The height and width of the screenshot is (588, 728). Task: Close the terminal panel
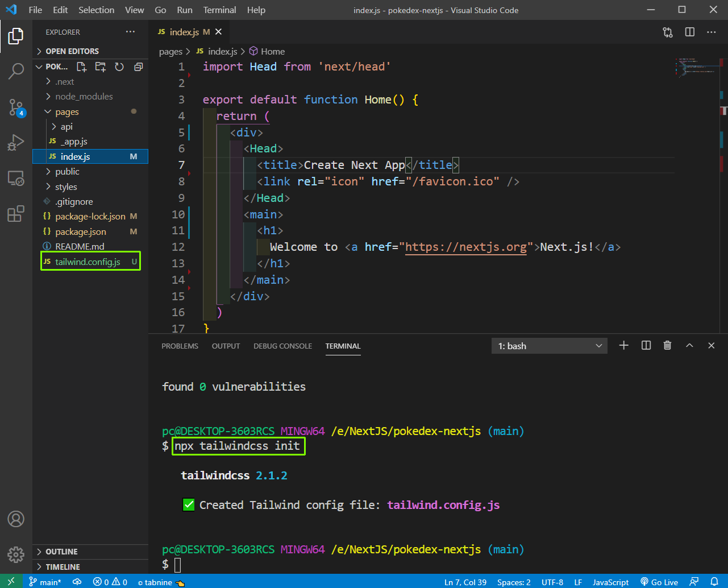click(x=711, y=345)
